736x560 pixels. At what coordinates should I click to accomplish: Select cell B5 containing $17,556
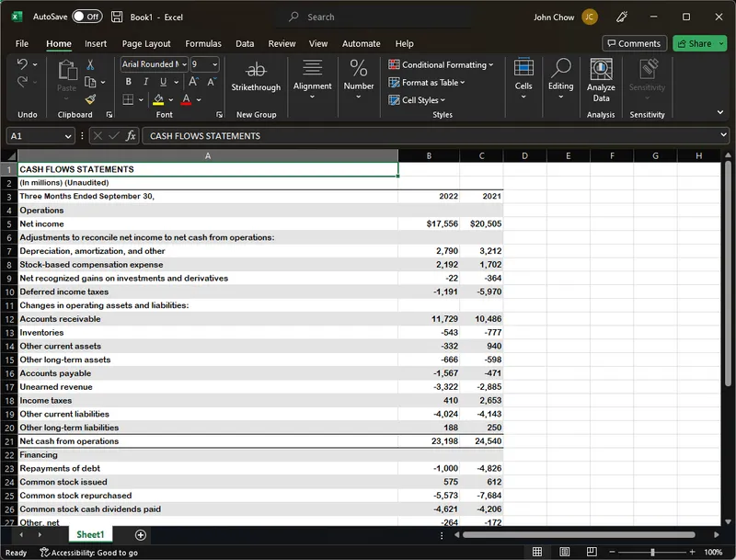(x=429, y=223)
